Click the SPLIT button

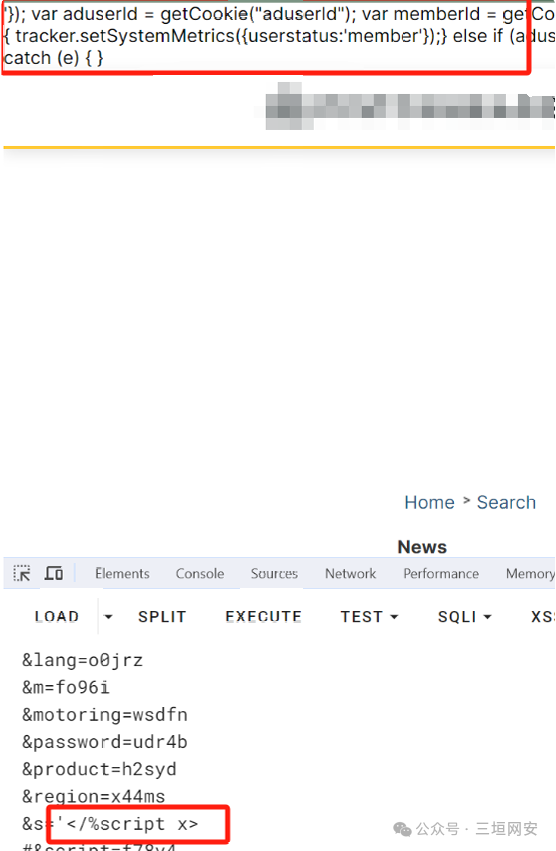[x=162, y=617]
